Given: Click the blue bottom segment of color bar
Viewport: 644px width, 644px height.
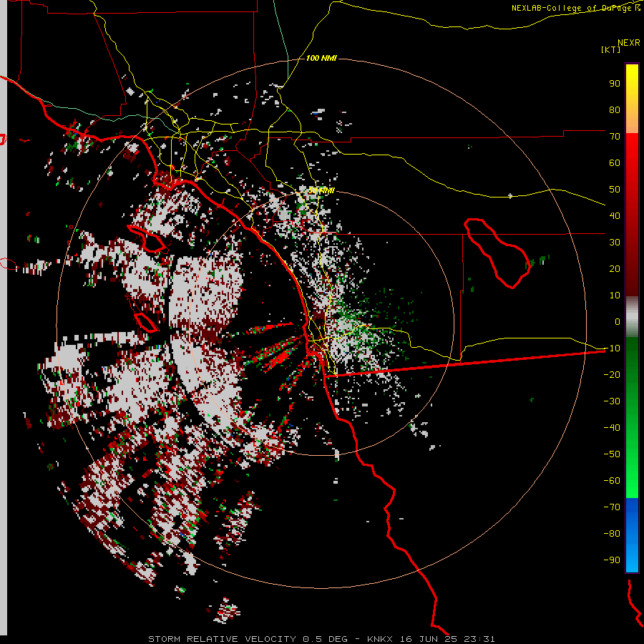Looking at the screenshot, I should point(632,535).
